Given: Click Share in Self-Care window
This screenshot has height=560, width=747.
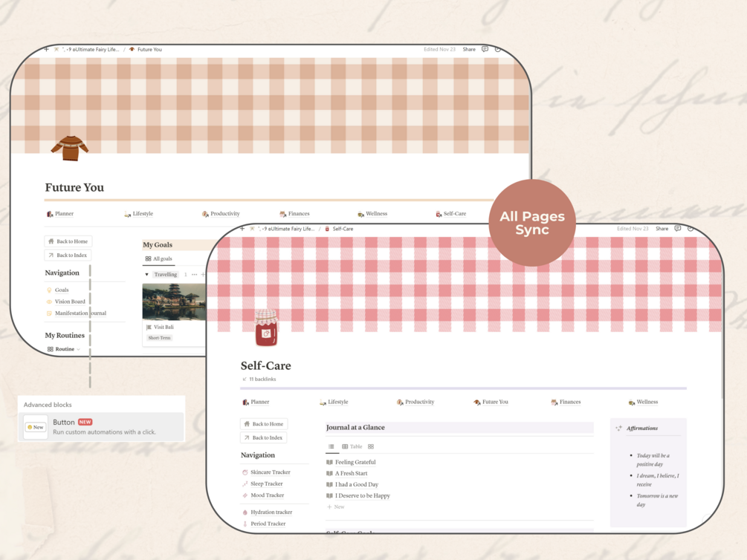Looking at the screenshot, I should tap(662, 229).
